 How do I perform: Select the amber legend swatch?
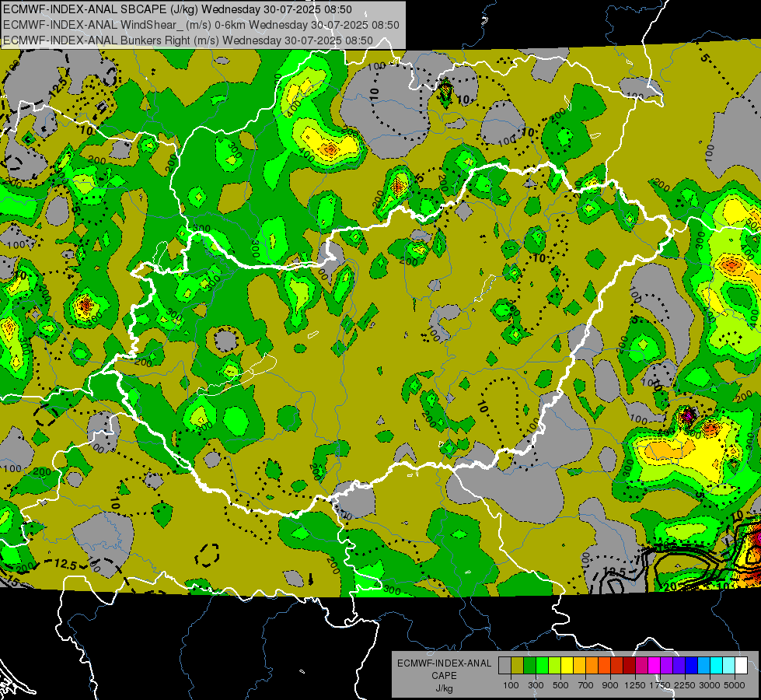(579, 666)
